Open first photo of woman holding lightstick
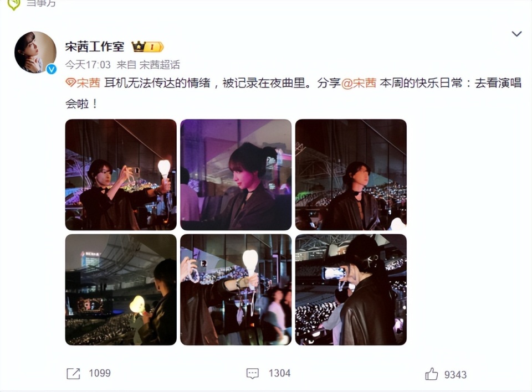This screenshot has height=392, width=532. tap(121, 174)
